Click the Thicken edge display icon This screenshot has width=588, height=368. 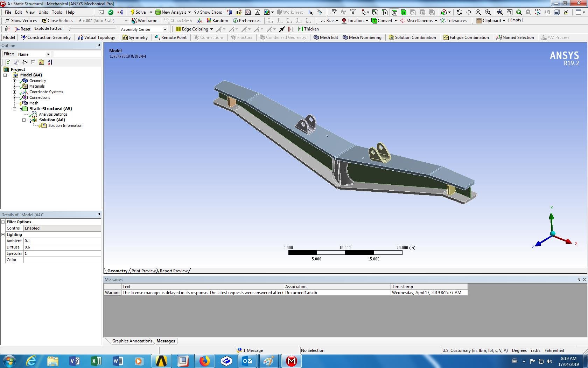[x=300, y=29]
